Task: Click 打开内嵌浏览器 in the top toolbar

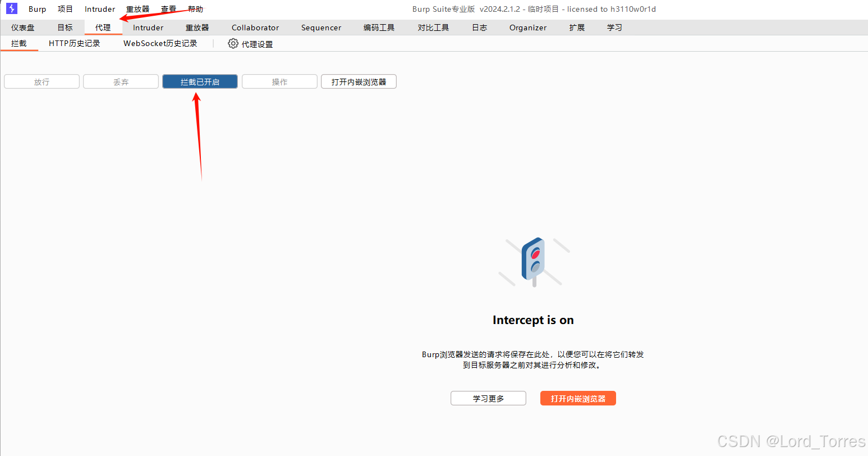Action: point(359,82)
